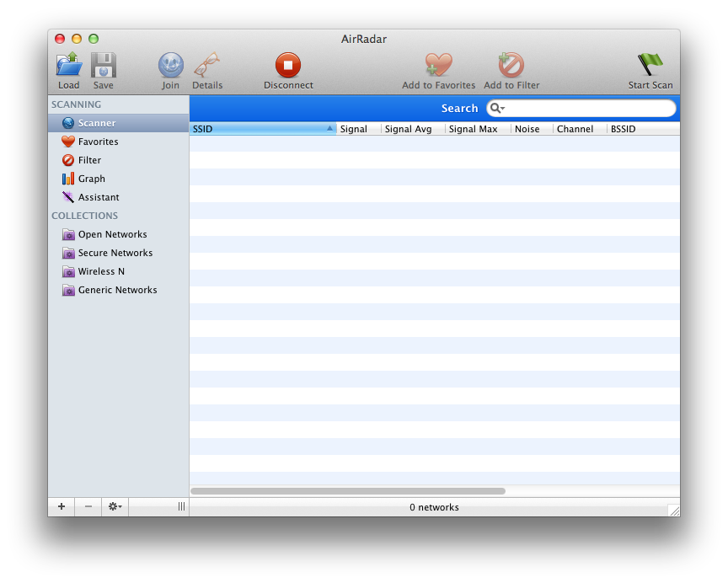Select the Wireless N collection
The height and width of the screenshot is (583, 728).
coord(101,271)
